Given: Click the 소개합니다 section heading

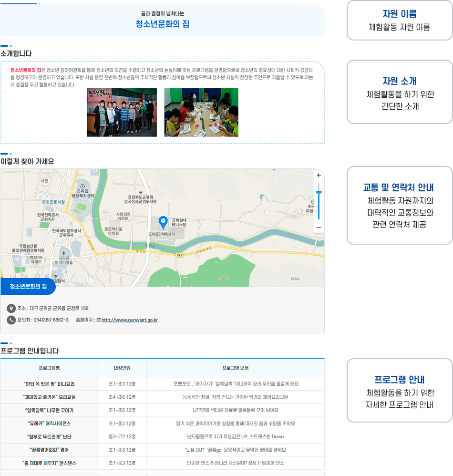Looking at the screenshot, I should tap(16, 53).
